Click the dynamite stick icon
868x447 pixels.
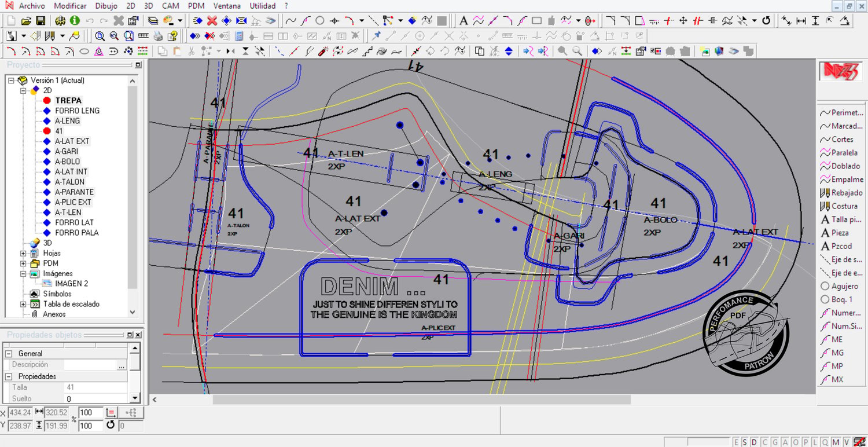(323, 51)
